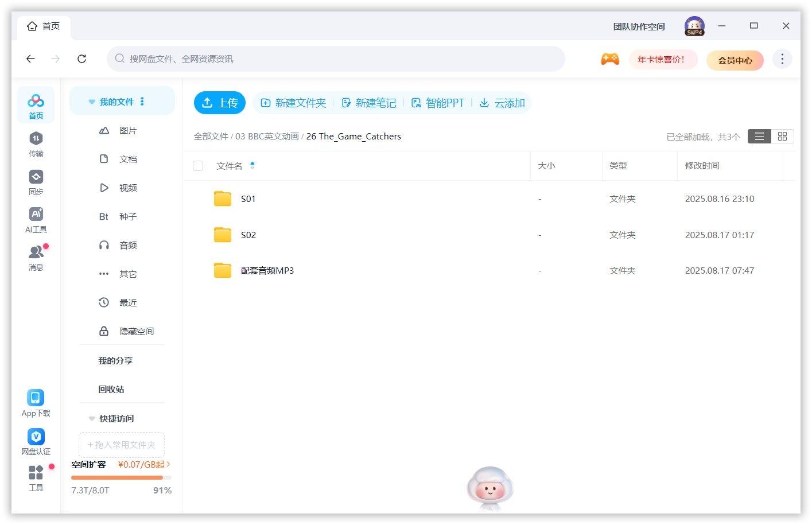The image size is (812, 525).
Task: Open the AI工具 panel
Action: [x=36, y=219]
